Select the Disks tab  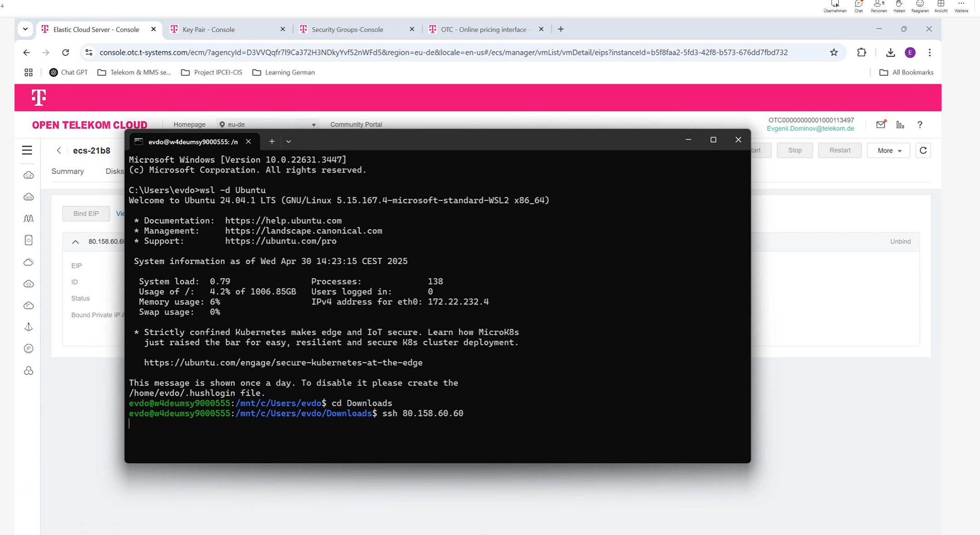pos(114,171)
